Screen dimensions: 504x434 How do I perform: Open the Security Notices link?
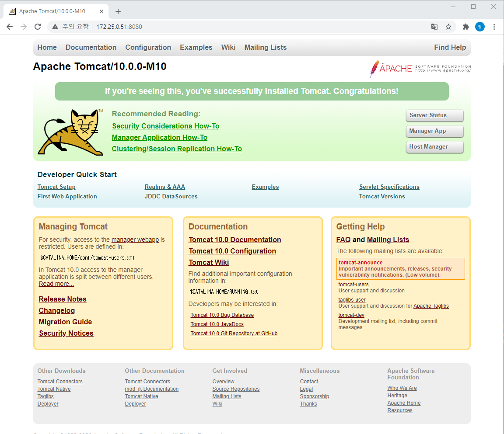pos(66,333)
